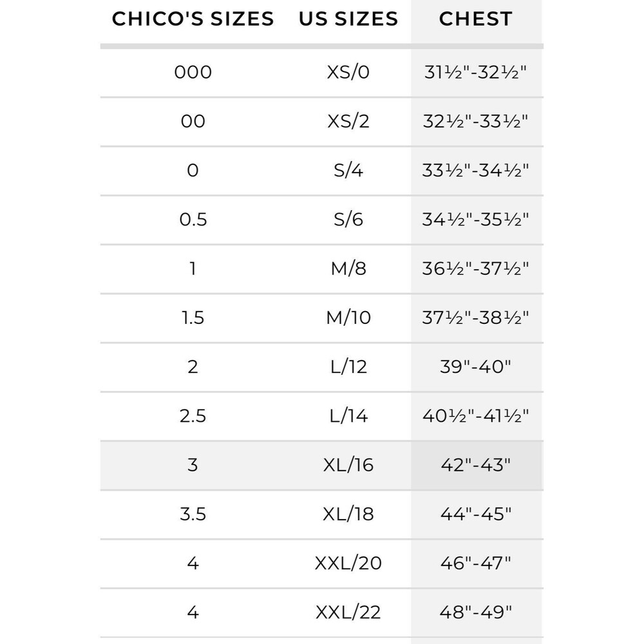Select the highlighted XL/16 row

(x=321, y=466)
